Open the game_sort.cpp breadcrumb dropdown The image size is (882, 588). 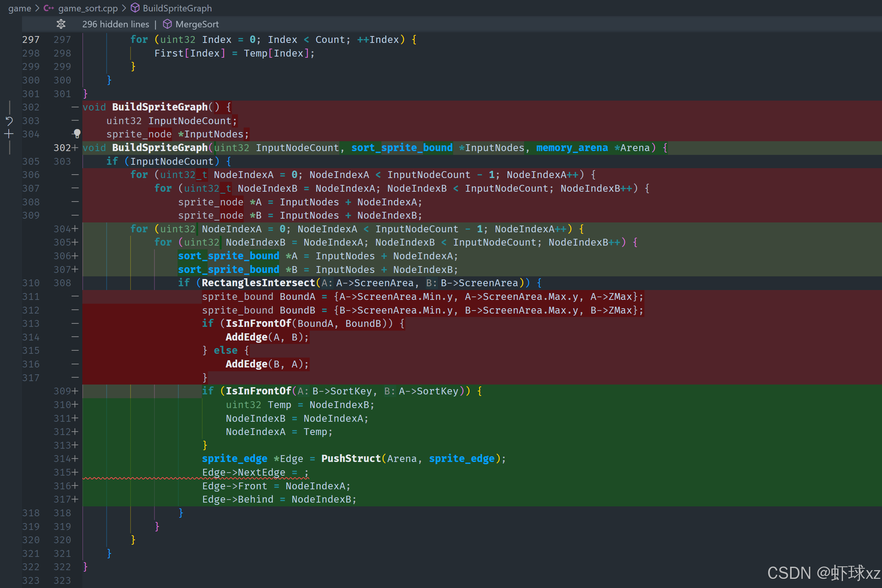coord(88,8)
